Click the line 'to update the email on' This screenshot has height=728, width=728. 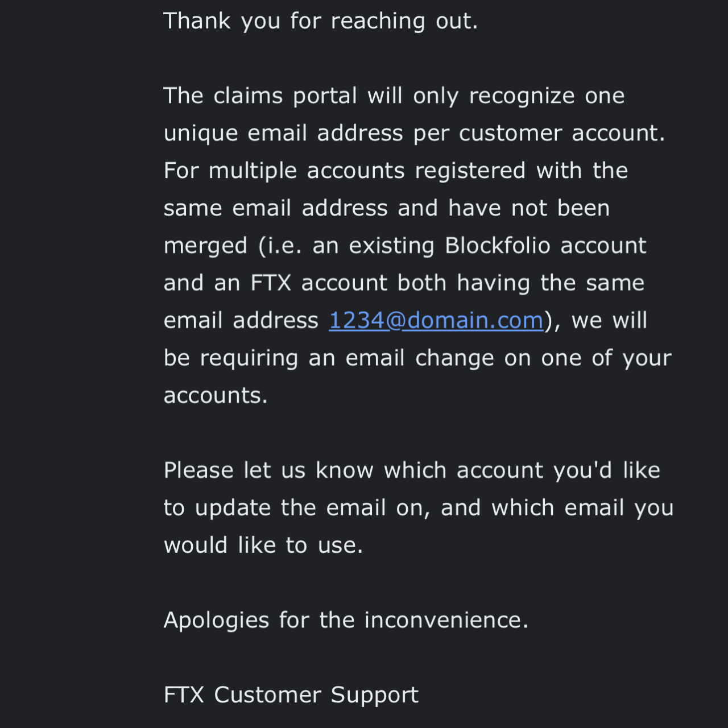click(x=419, y=508)
